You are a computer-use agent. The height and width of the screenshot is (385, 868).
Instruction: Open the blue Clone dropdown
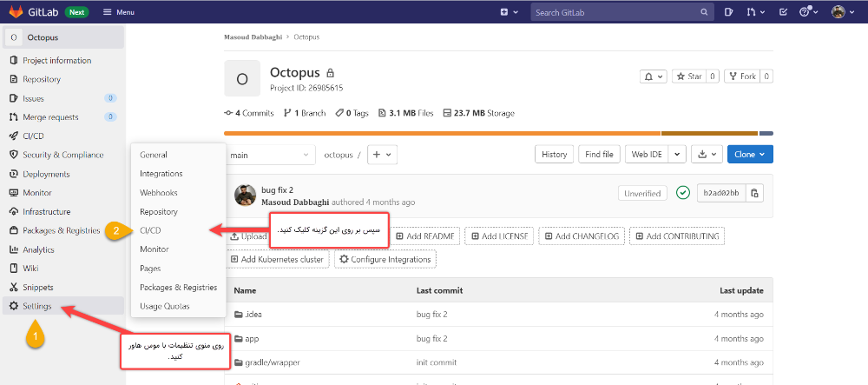click(750, 155)
